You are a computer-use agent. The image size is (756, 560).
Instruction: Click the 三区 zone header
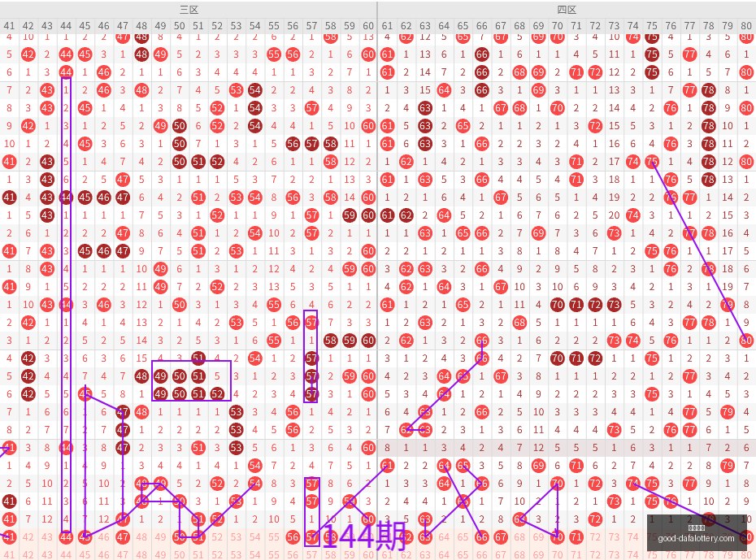pyautogui.click(x=189, y=10)
